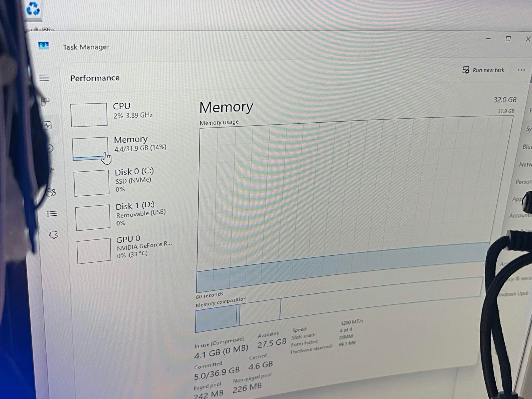
Task: Maximize the Task Manager window
Action: tap(508, 39)
